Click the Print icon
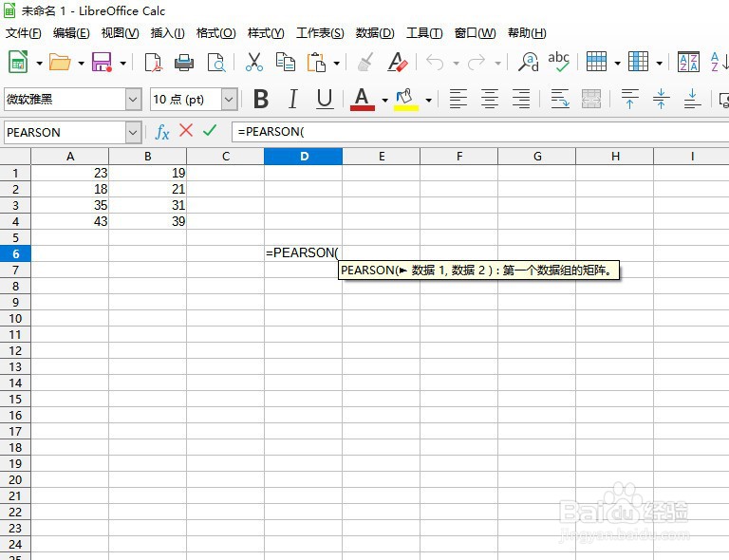Viewport: 729px width, 560px height. (x=184, y=63)
